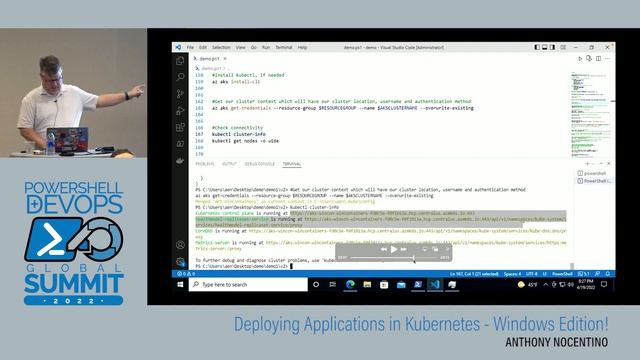640x360 pixels.
Task: Open the Help menu
Action: tap(302, 47)
